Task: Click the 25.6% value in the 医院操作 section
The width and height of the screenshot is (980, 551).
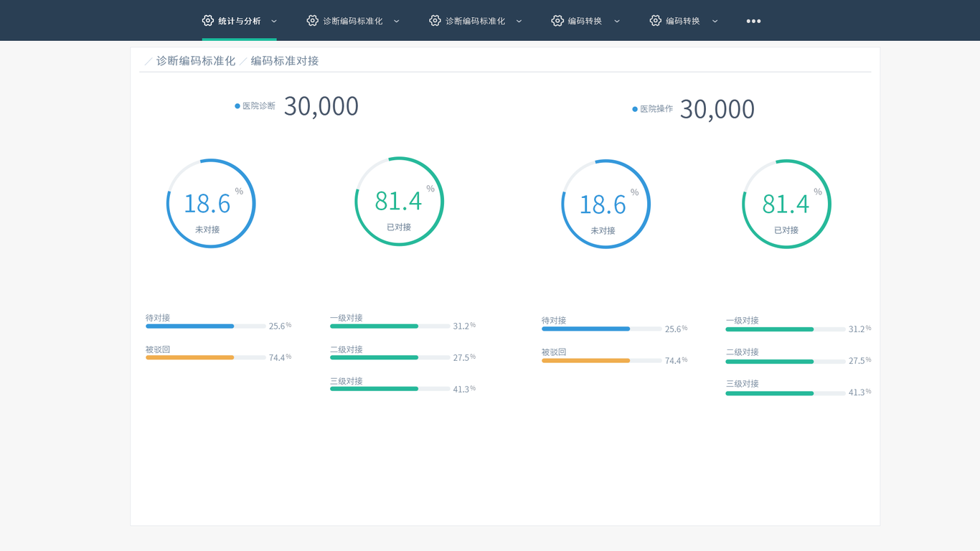Action: coord(676,329)
